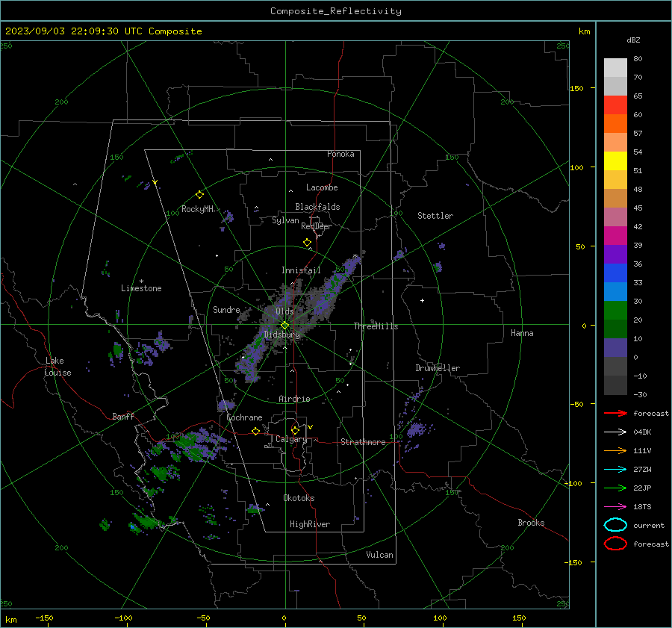Image resolution: width=672 pixels, height=628 pixels.
Task: Click the 42 dBZ pink color swatch
Action: tap(615, 217)
